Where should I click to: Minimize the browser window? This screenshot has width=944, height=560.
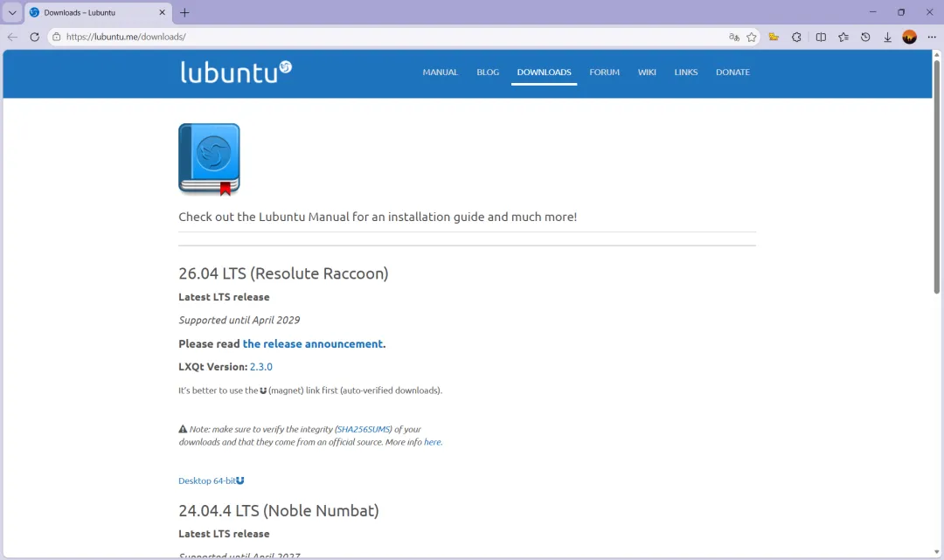point(873,12)
